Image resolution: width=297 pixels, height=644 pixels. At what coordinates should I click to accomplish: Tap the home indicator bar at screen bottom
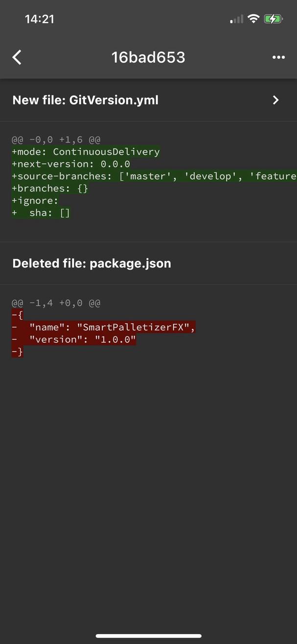click(148, 635)
